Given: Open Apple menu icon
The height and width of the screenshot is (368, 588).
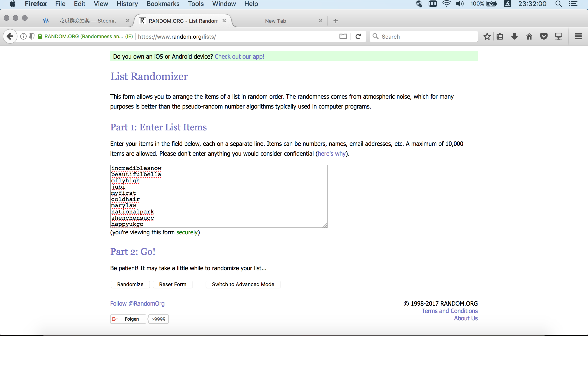Looking at the screenshot, I should [12, 4].
